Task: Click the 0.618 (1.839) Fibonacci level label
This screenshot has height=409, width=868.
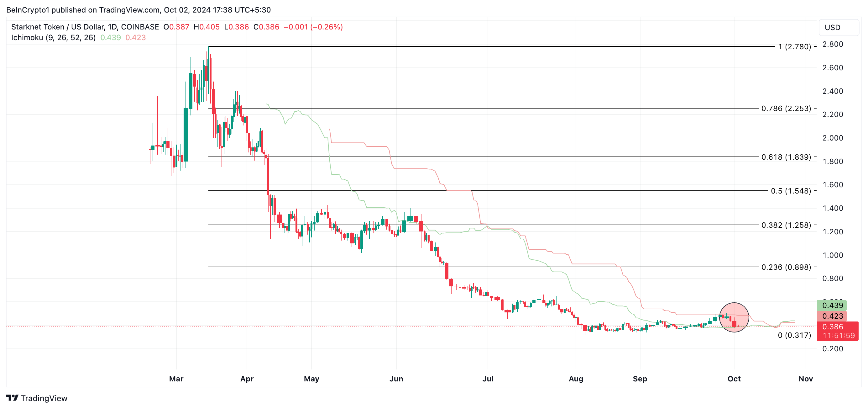Action: pos(786,157)
